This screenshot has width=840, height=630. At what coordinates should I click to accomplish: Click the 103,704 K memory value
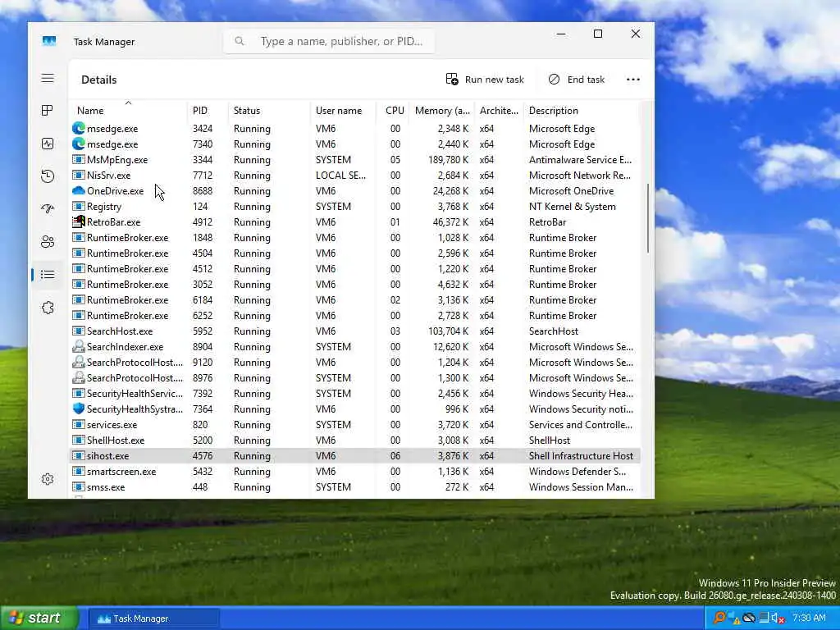(x=449, y=331)
